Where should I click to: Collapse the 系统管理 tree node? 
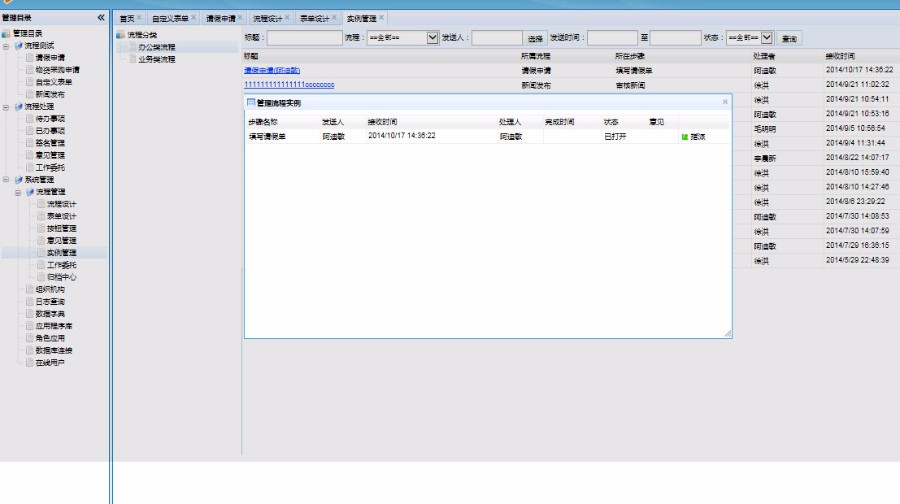tap(6, 180)
